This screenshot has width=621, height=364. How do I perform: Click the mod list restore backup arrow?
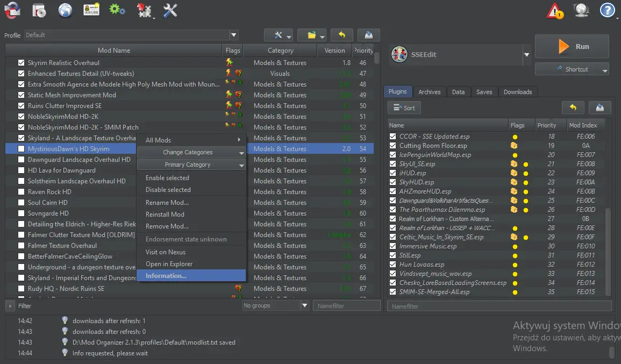tap(342, 35)
